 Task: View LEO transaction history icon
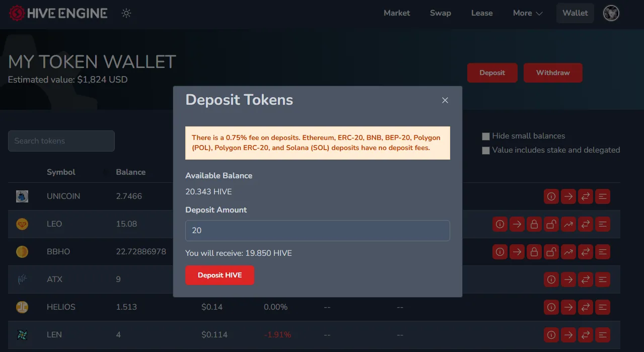[x=603, y=224]
